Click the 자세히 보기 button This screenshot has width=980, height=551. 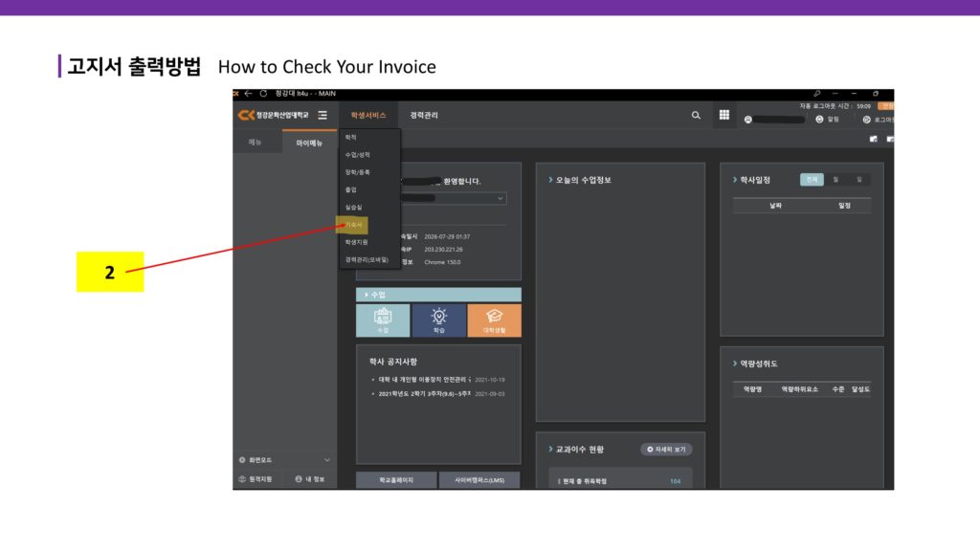click(666, 450)
